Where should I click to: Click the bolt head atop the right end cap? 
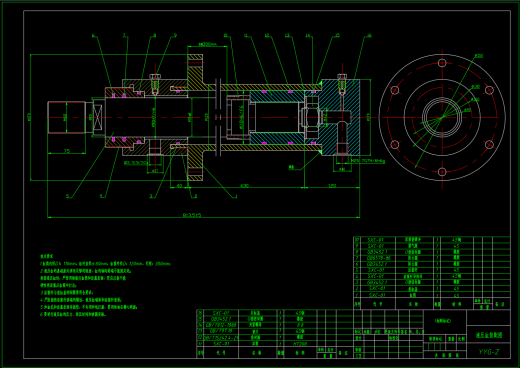click(x=342, y=77)
